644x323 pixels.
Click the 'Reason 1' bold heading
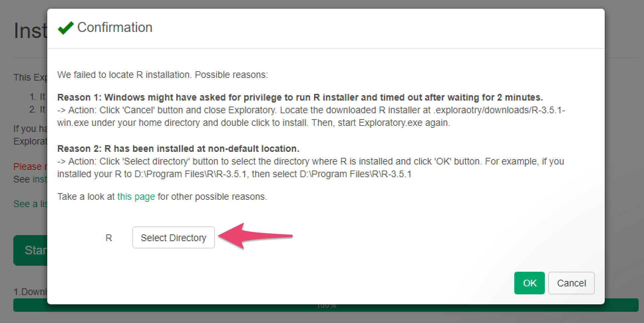tap(300, 97)
